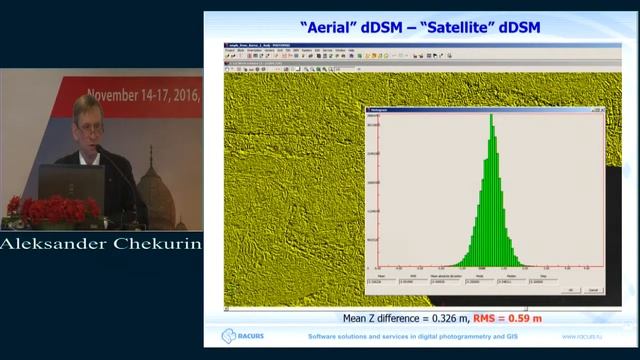Select the Step value field
The height and width of the screenshot is (360, 640).
click(543, 282)
